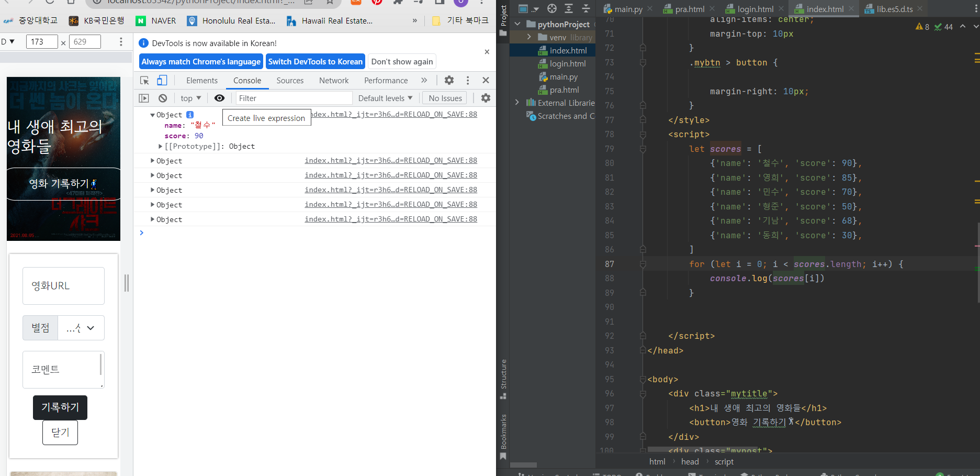Open the Project view selector dropdown
The height and width of the screenshot is (476, 980).
[528, 8]
